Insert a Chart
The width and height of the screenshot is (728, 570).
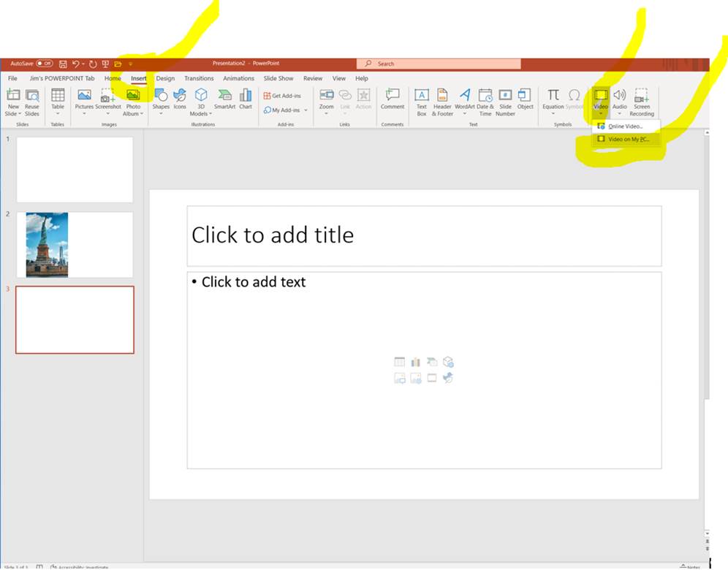[x=246, y=101]
